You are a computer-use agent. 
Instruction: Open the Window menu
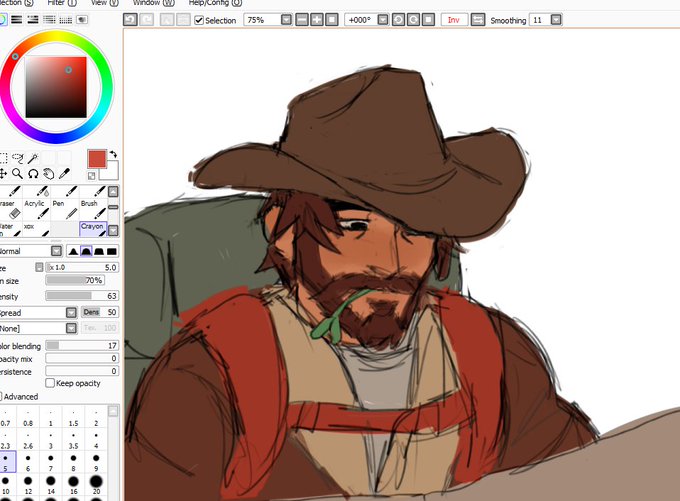point(154,3)
